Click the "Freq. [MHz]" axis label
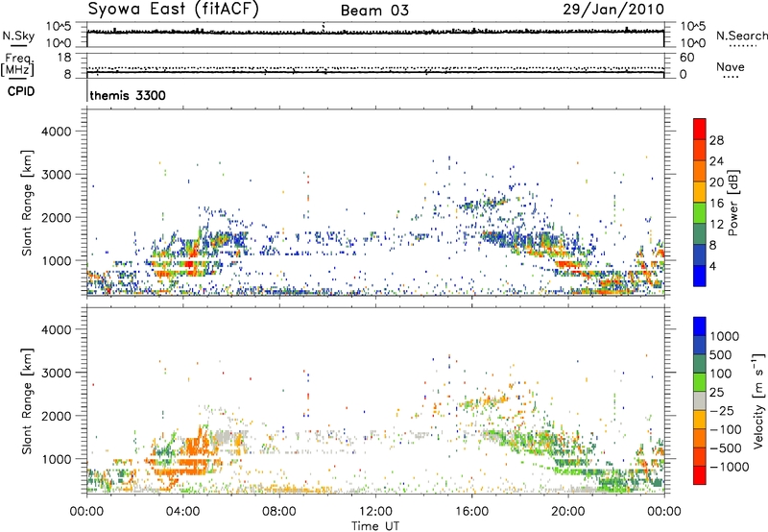 17,65
